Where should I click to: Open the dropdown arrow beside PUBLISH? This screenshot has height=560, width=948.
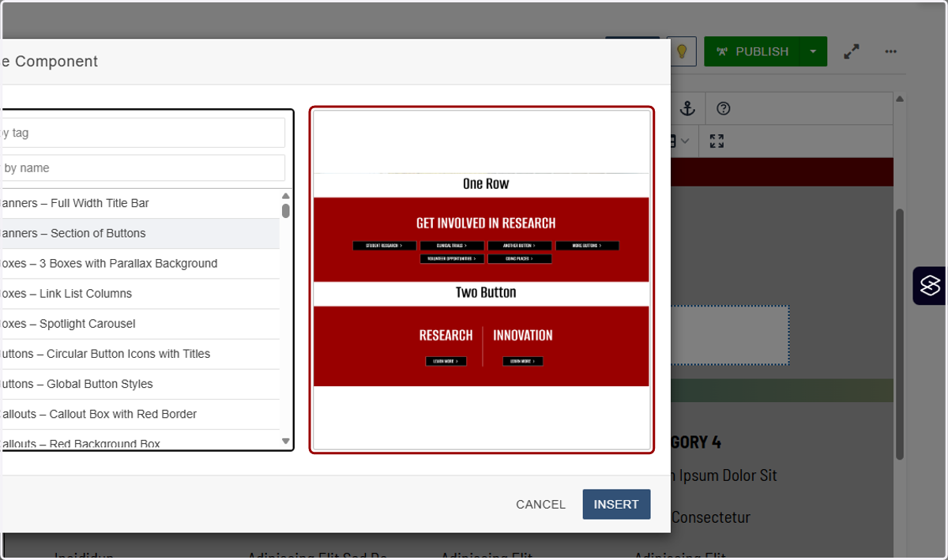[x=813, y=51]
